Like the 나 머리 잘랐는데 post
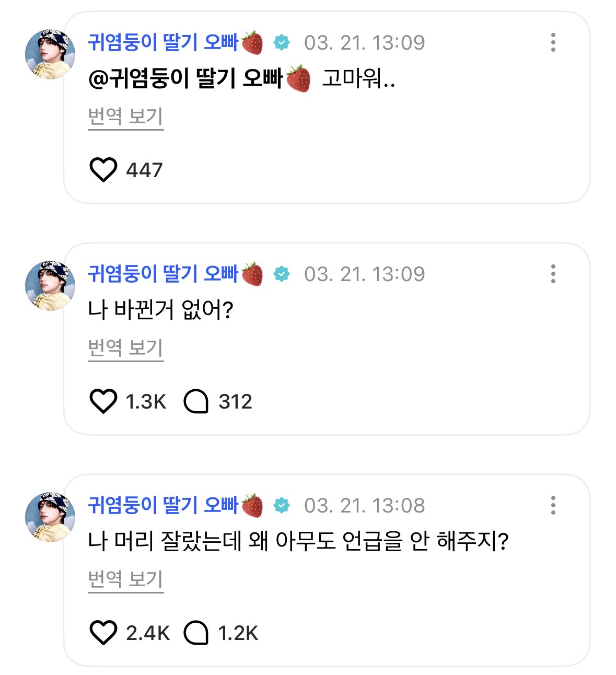The height and width of the screenshot is (675, 616). (x=103, y=633)
